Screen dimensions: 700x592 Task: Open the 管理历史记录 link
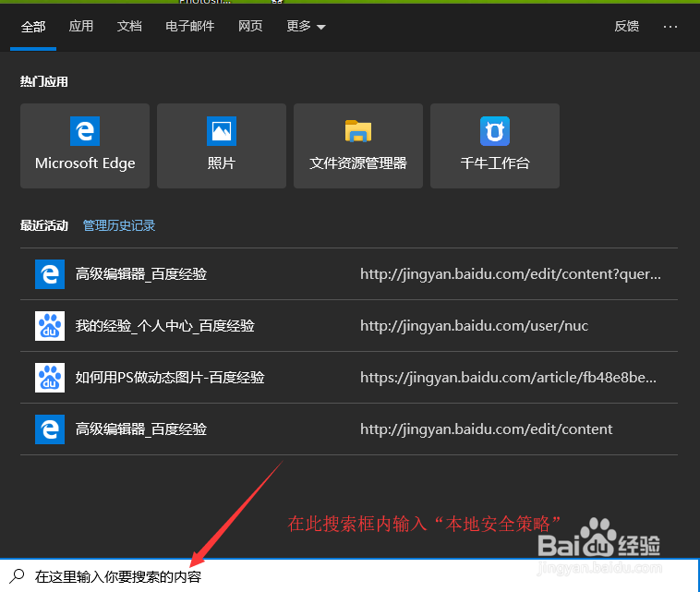[119, 225]
